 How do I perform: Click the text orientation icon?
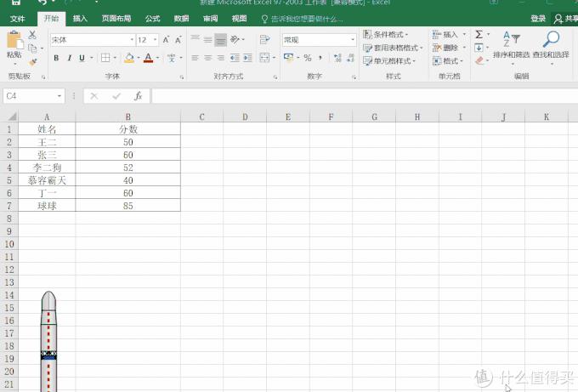235,39
